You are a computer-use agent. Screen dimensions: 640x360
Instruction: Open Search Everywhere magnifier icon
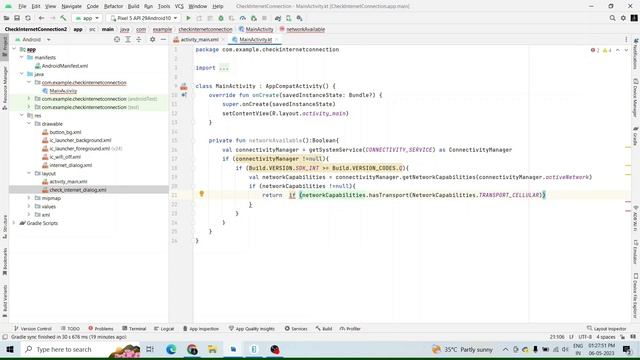tap(612, 18)
